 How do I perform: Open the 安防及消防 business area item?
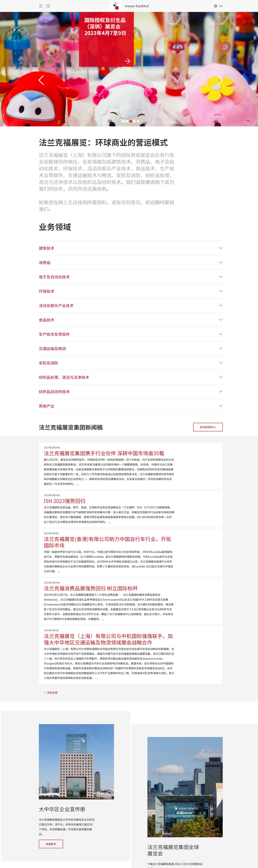point(48,363)
